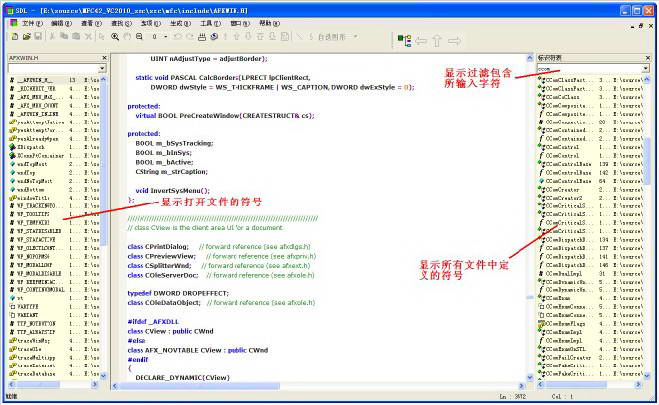Click the 'void InvertSysMenu();' code line
659x405 pixels.
[172, 191]
